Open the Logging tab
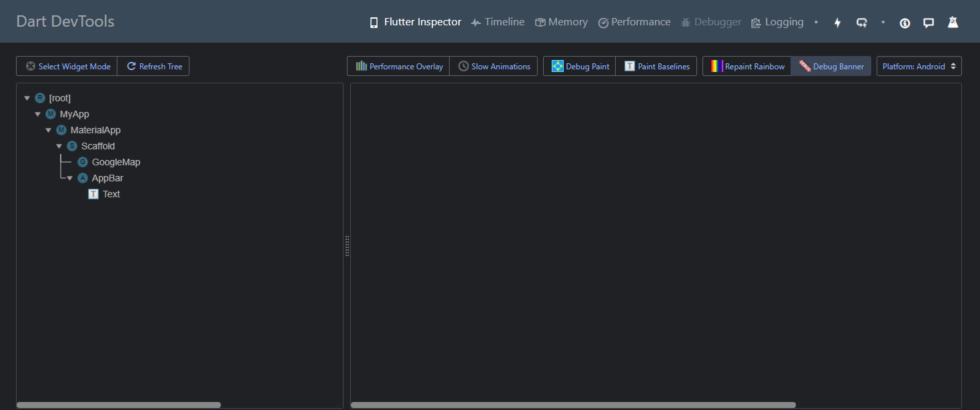The image size is (980, 410). [x=777, y=22]
